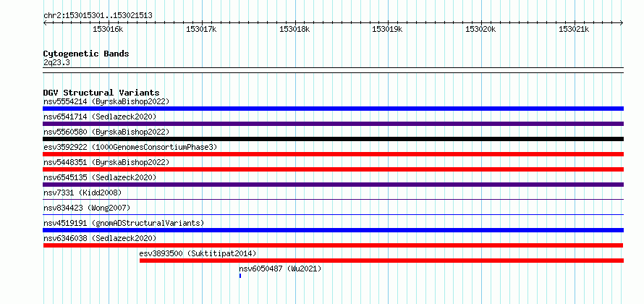This screenshot has width=644, height=304.
Task: Click the 153020k ruler tick label
Action: click(481, 29)
